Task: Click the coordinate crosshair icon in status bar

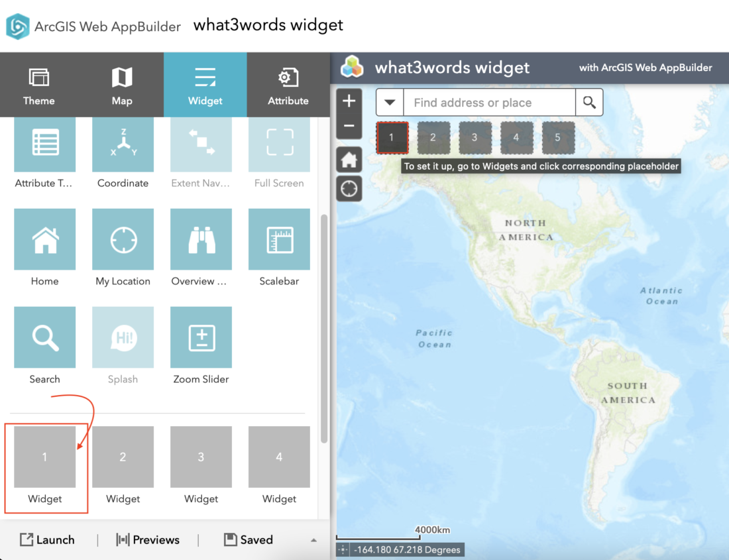Action: (x=343, y=550)
